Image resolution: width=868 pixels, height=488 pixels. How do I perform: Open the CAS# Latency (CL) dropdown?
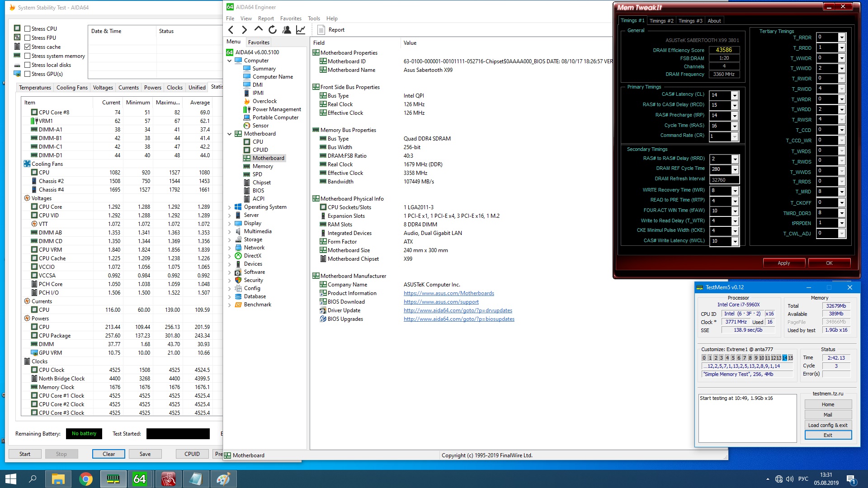coord(735,95)
